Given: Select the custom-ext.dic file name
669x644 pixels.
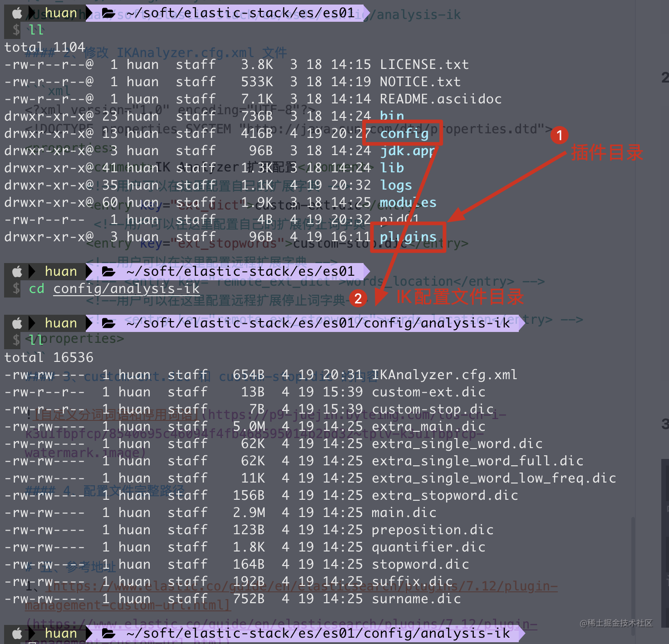Looking at the screenshot, I should click(x=428, y=392).
